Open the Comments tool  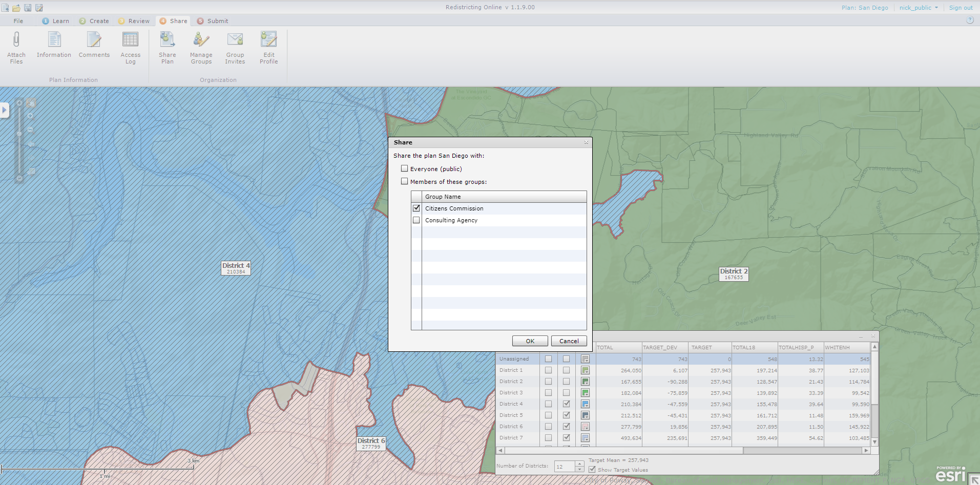click(94, 45)
